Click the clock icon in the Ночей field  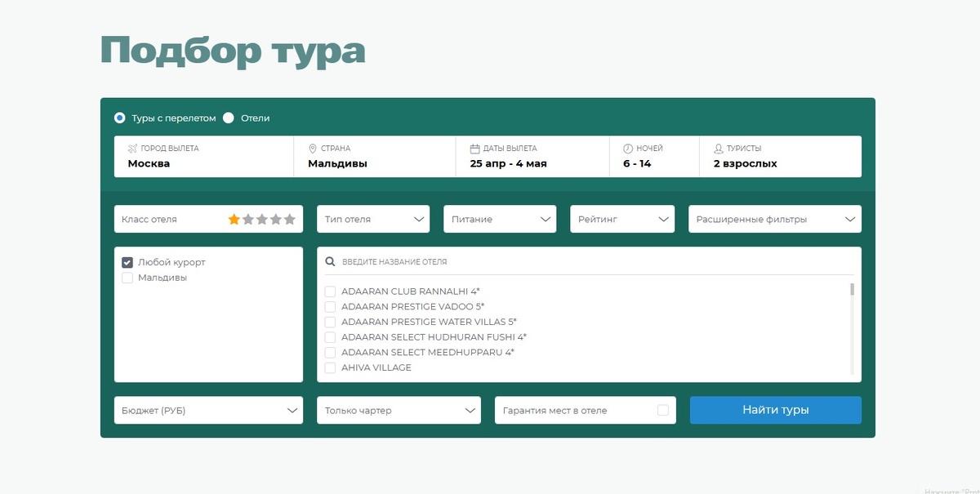(625, 149)
